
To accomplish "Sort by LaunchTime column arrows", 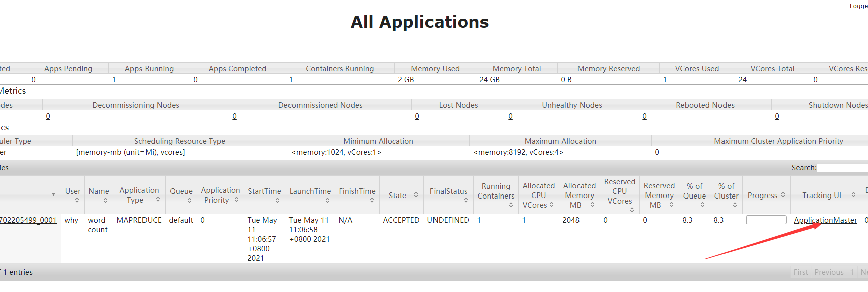I will pyautogui.click(x=327, y=200).
